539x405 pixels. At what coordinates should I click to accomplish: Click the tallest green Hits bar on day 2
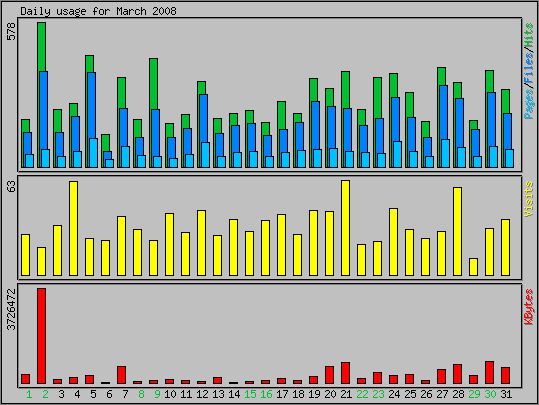click(42, 47)
